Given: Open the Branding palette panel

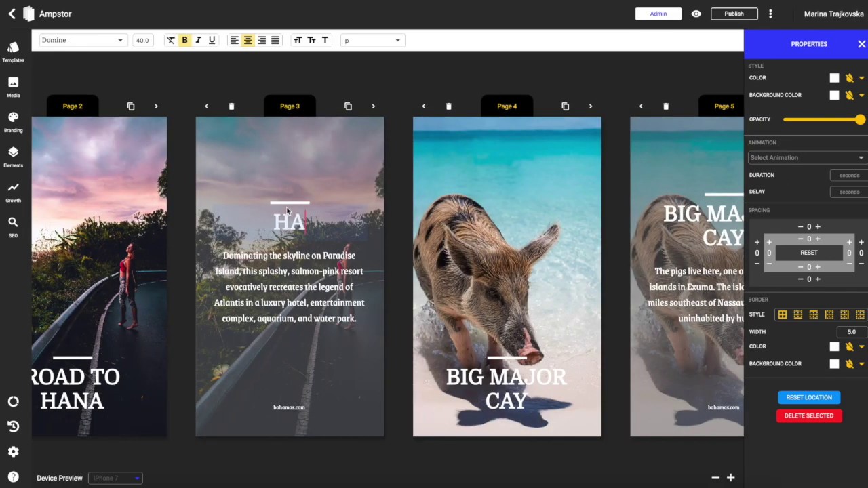Looking at the screenshot, I should [13, 122].
